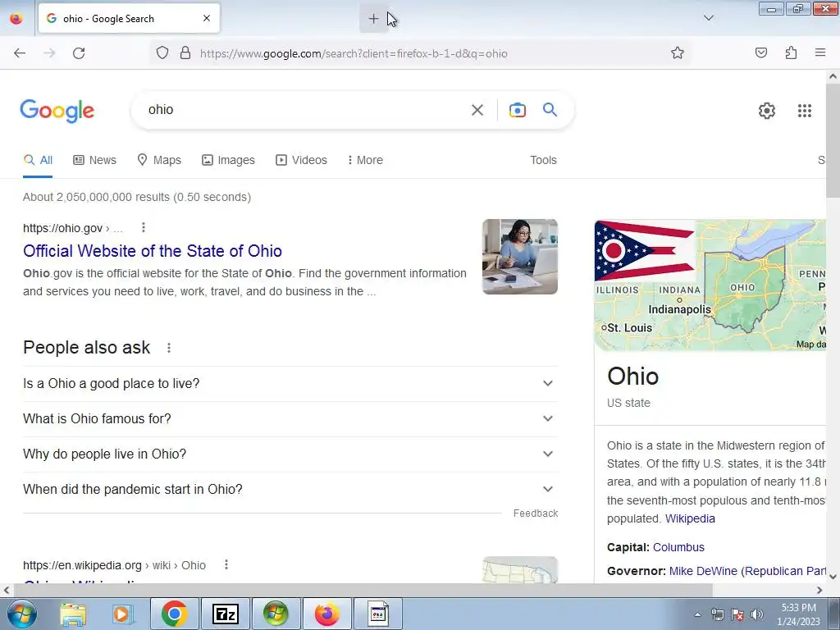Image resolution: width=840 pixels, height=630 pixels.
Task: Open the Google apps grid
Action: point(804,111)
